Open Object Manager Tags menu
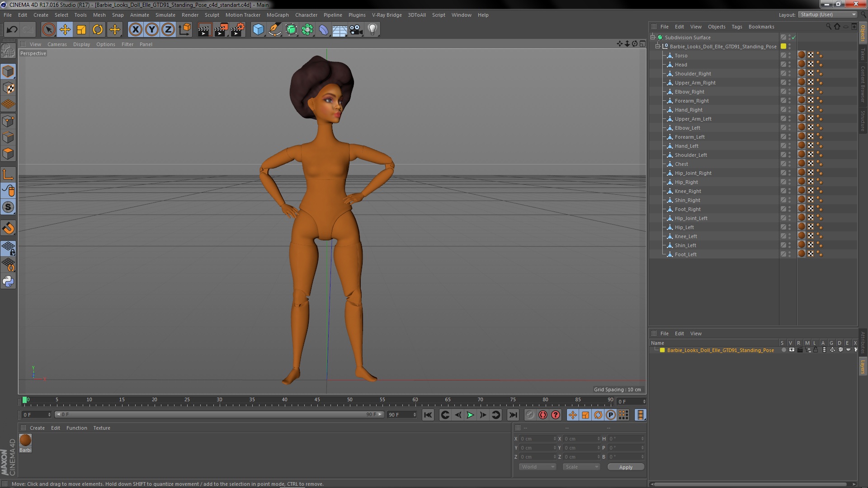Viewport: 868px width, 488px height. coord(736,27)
